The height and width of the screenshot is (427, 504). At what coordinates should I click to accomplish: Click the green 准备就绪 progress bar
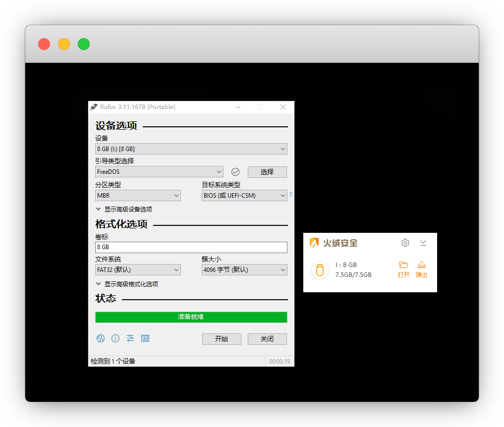[x=191, y=317]
